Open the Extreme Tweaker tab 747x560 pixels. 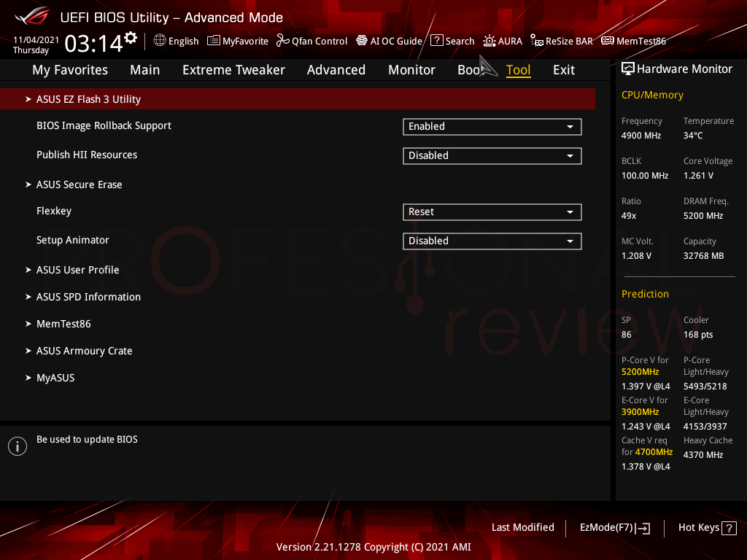233,70
